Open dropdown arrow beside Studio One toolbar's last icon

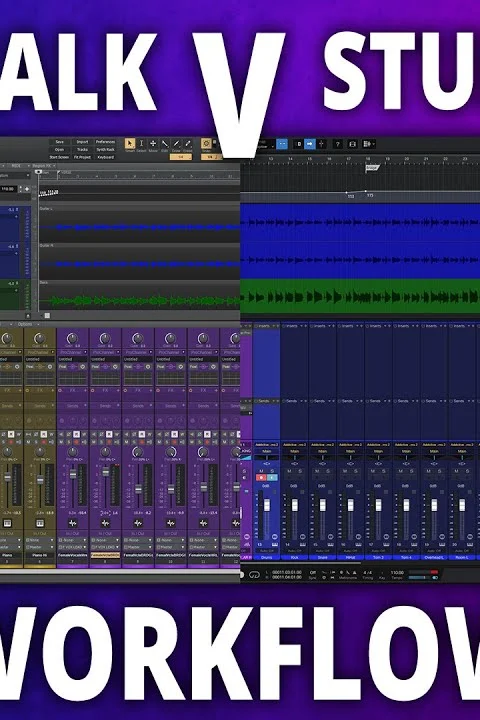(x=375, y=144)
